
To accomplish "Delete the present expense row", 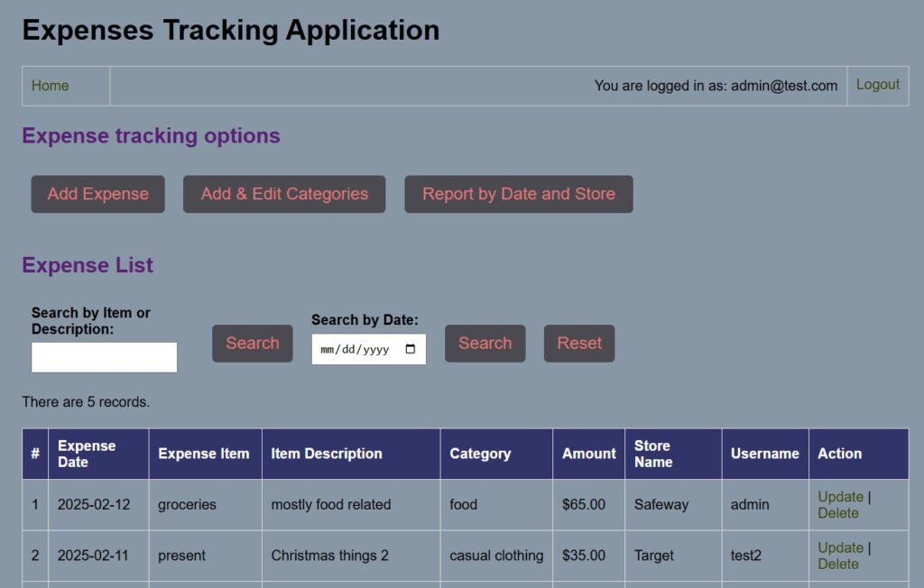I will [x=838, y=564].
